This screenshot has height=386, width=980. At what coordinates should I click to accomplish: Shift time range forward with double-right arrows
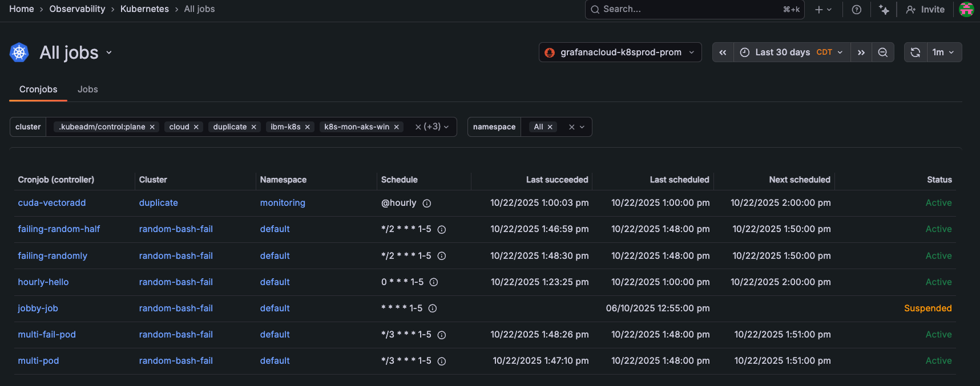tap(861, 52)
